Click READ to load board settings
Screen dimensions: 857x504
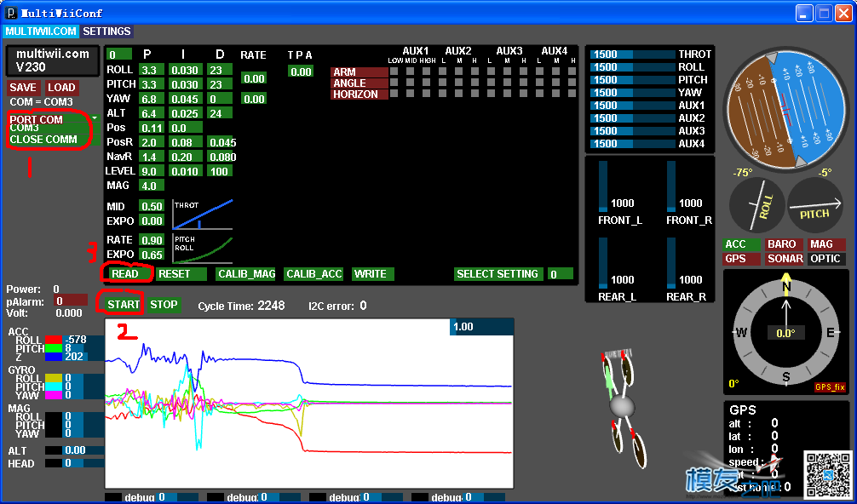click(x=126, y=274)
